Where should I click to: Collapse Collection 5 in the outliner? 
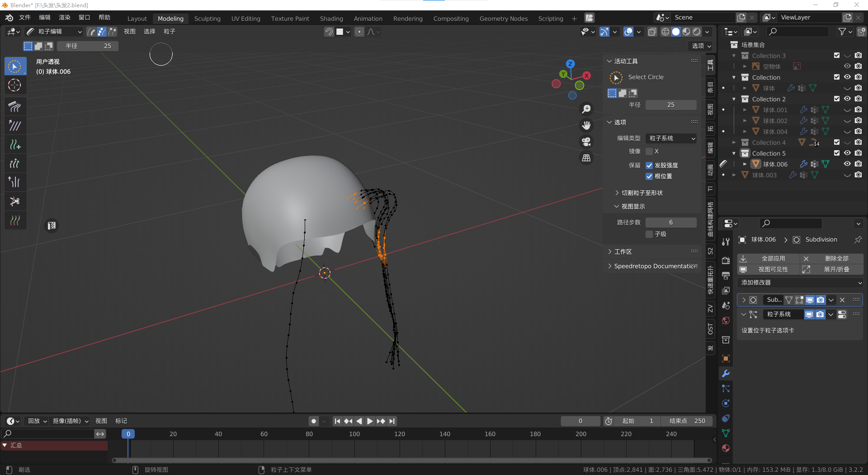pyautogui.click(x=734, y=153)
